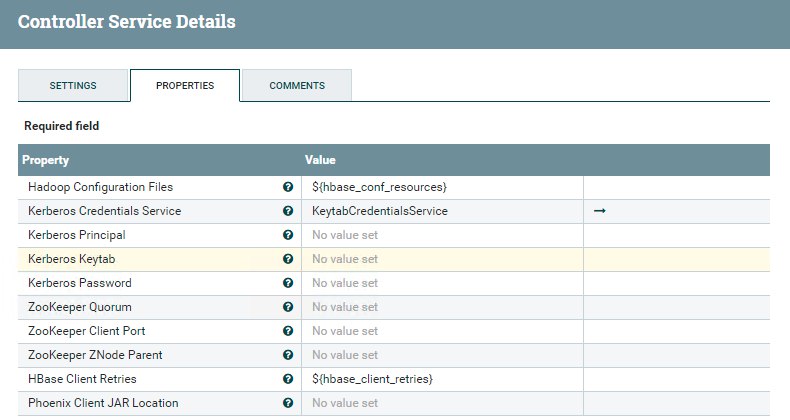Set value for ZooKeeper ZNode Parent
The image size is (790, 420).
[442, 355]
